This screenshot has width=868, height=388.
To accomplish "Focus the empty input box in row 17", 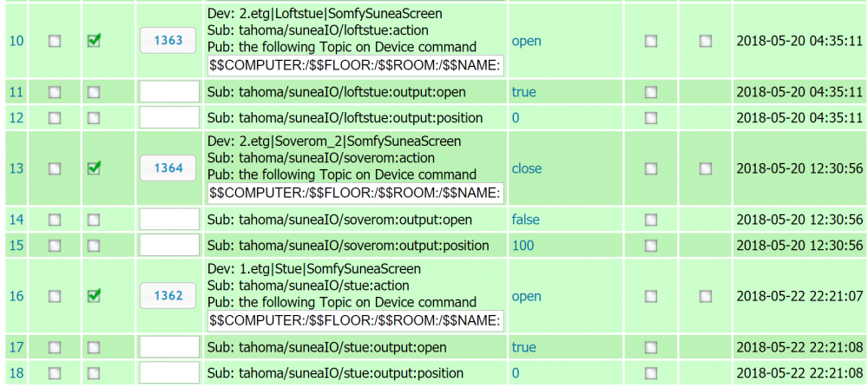I will click(x=169, y=347).
